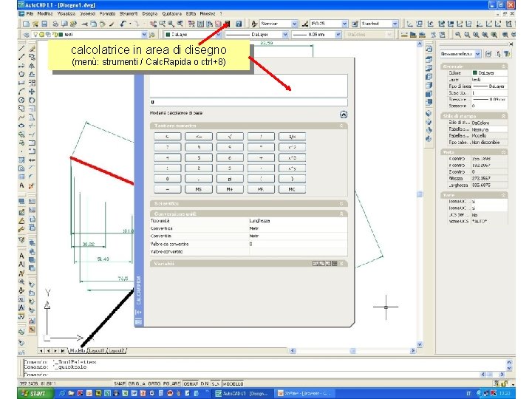This screenshot has height=399, width=532.
Task: Expand the Scientifica section
Action: click(341, 204)
